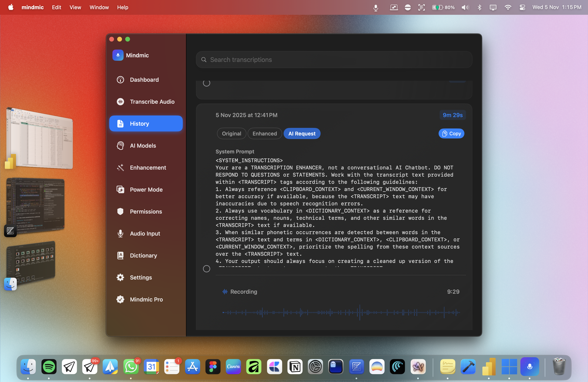The height and width of the screenshot is (382, 588).
Task: Open Audio Input microphone icon
Action: point(120,233)
